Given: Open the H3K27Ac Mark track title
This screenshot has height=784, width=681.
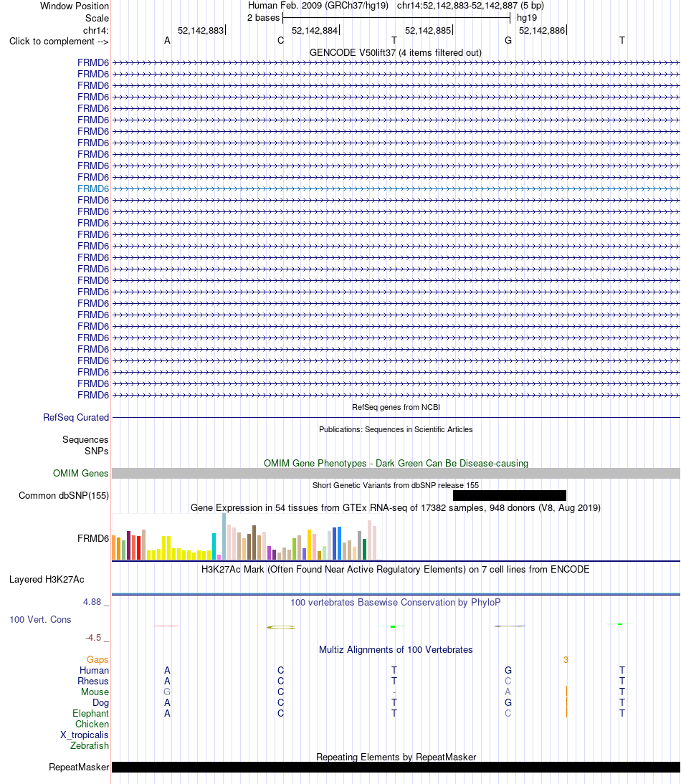Looking at the screenshot, I should [396, 570].
